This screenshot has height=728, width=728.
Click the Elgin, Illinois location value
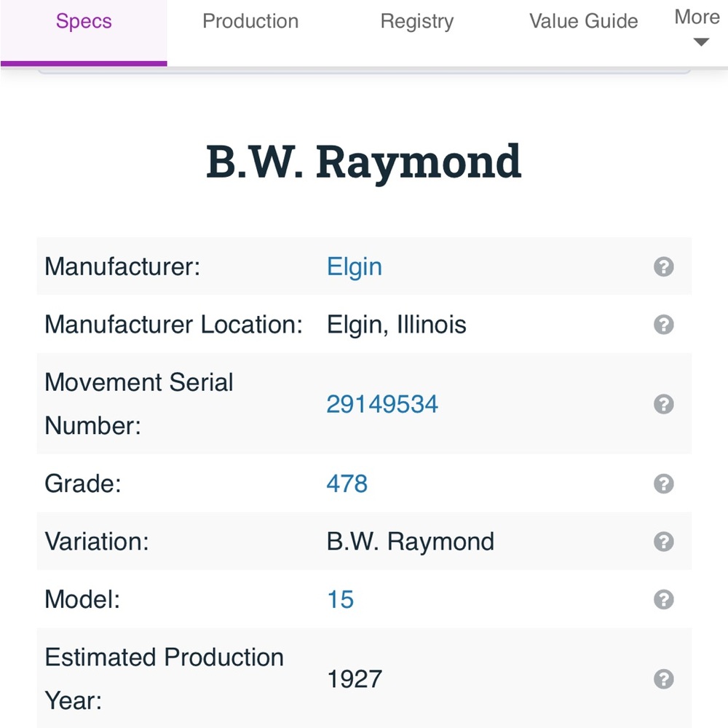coord(397,325)
